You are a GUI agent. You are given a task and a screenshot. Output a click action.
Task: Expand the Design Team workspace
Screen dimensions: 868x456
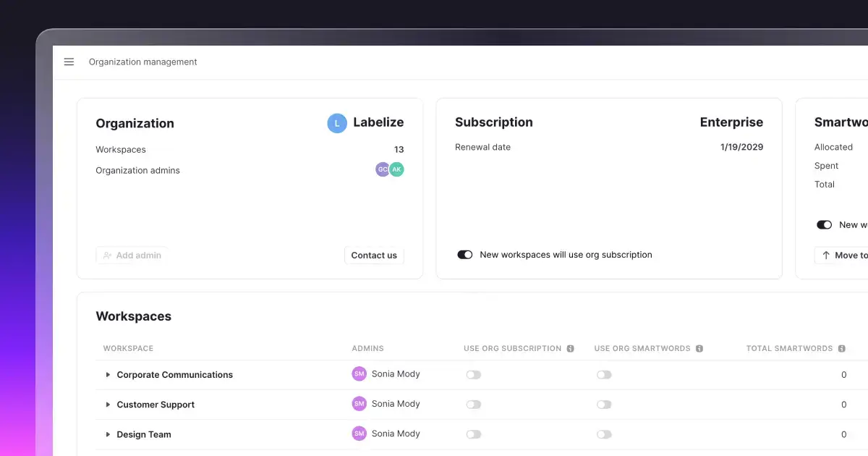pos(108,434)
